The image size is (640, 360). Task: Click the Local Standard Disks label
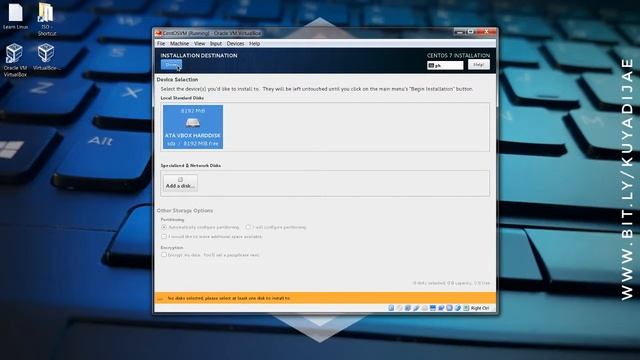(x=182, y=98)
